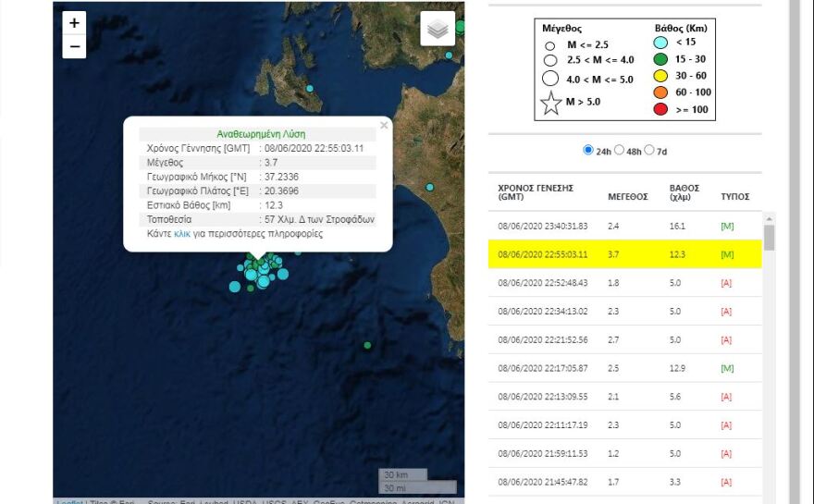
Task: Click the 'κλικ' link for more information
Action: click(181, 234)
